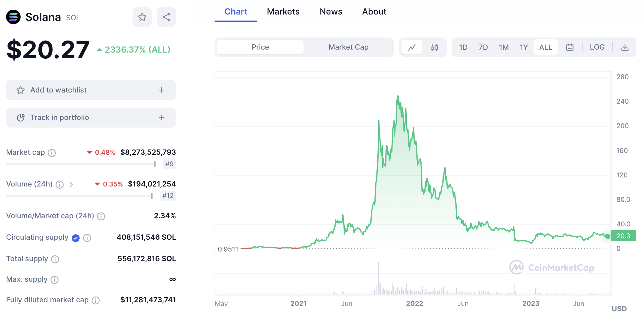
Task: Star Solana as favorite
Action: tap(142, 17)
